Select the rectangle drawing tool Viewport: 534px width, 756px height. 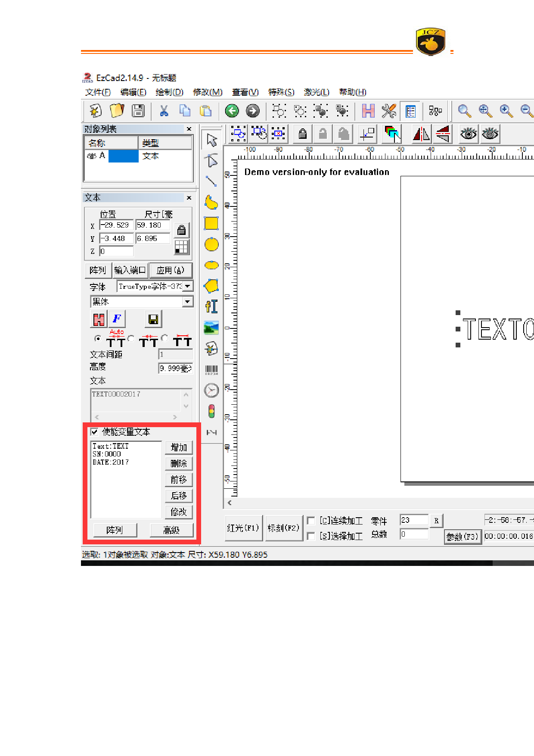click(x=211, y=223)
